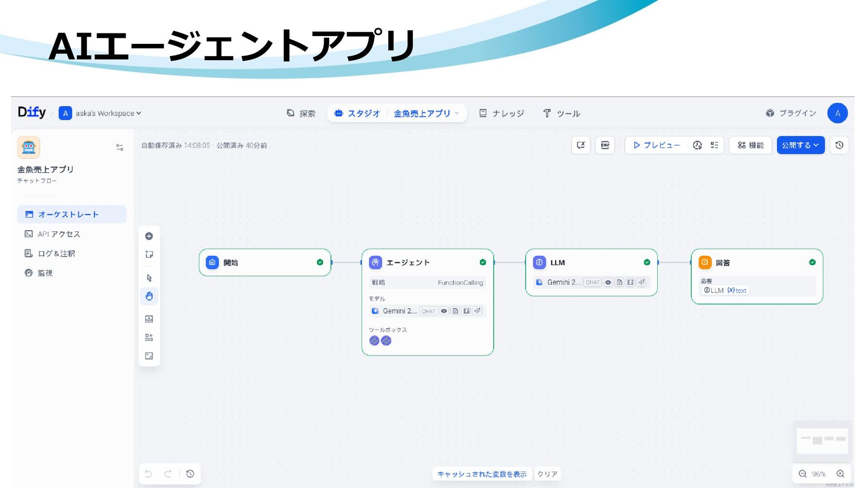Toggle maximize canvas icon in left toolbar
The width and height of the screenshot is (868, 488).
coord(149,356)
